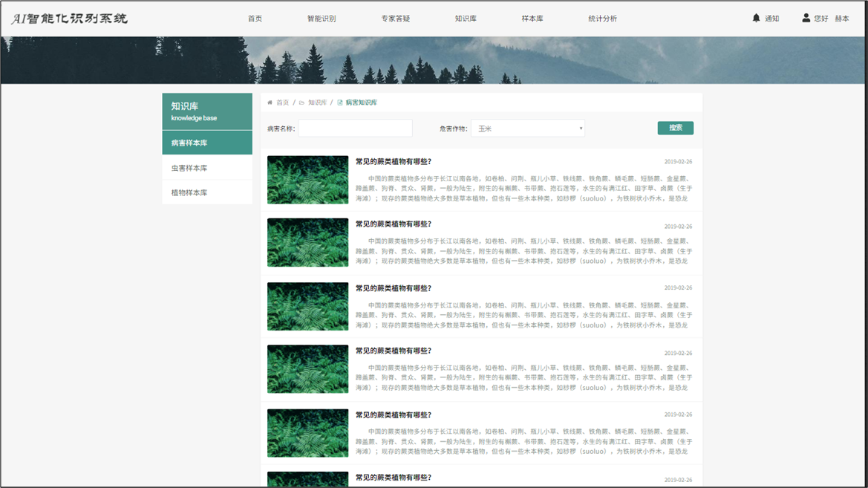868x488 pixels.
Task: Select 专家答疑 in the top navigation
Action: pos(396,19)
